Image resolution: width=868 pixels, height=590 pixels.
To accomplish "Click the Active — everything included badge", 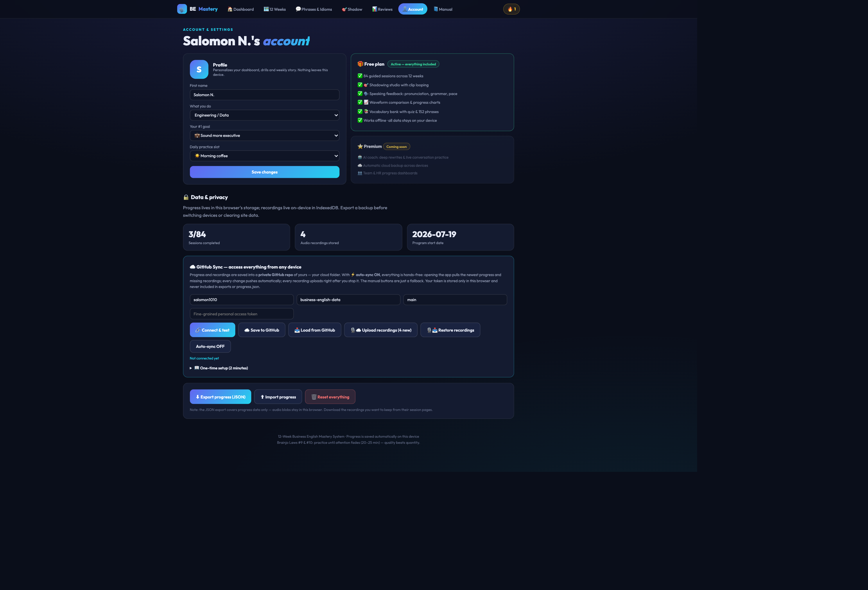I will [413, 64].
